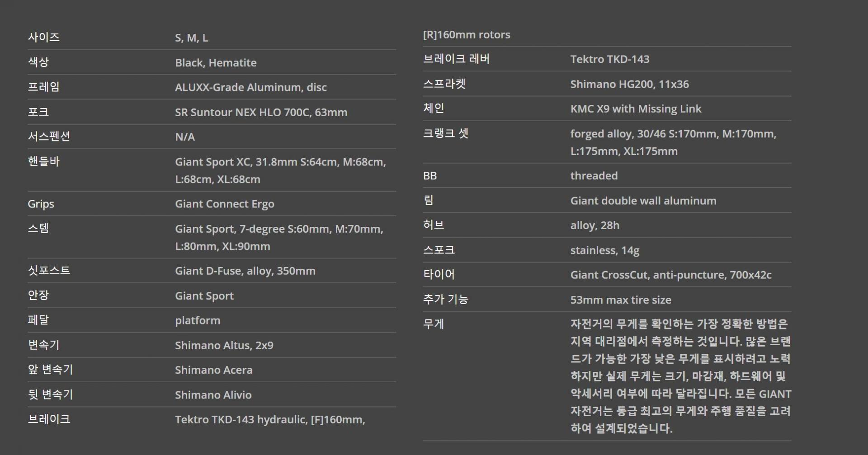The height and width of the screenshot is (455, 868).
Task: Click the "변속기" label
Action: tap(44, 345)
